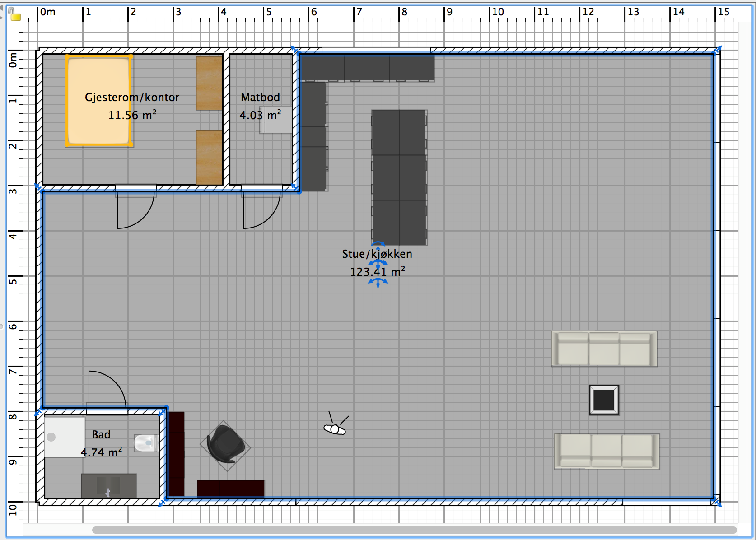Click the horizontal scrollbar at the bottom
The width and height of the screenshot is (756, 540).
click(414, 530)
